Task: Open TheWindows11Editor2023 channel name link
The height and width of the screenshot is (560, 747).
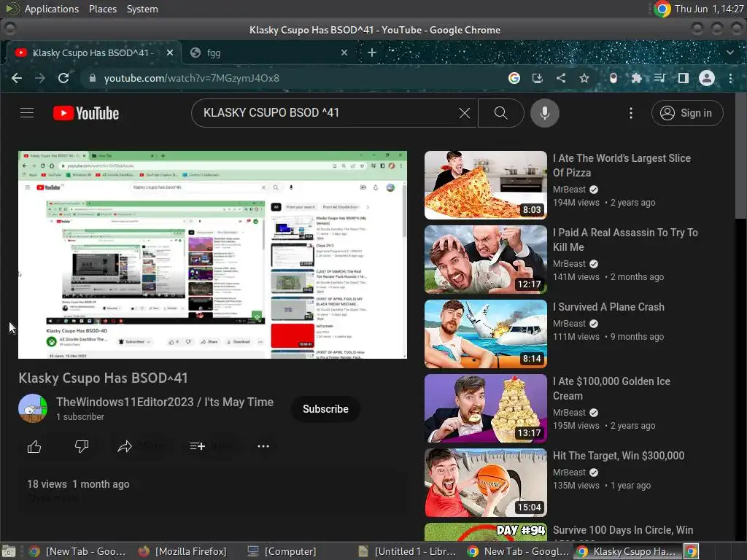Action: point(165,402)
